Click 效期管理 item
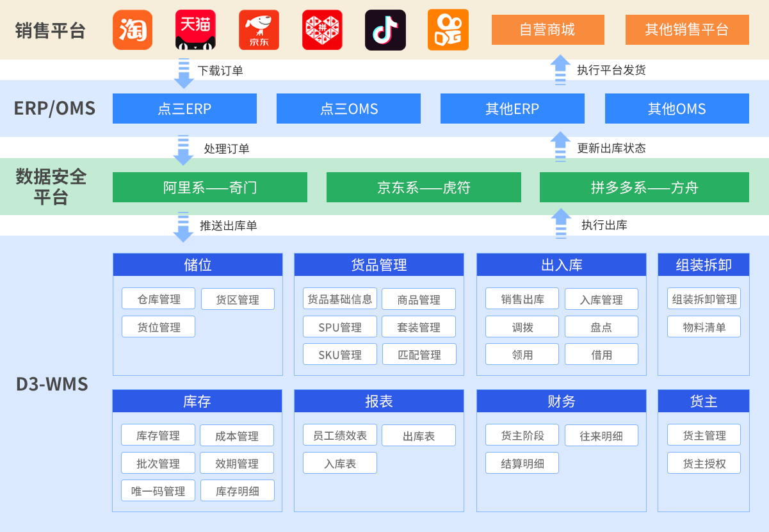Image resolution: width=769 pixels, height=532 pixels. pos(237,463)
